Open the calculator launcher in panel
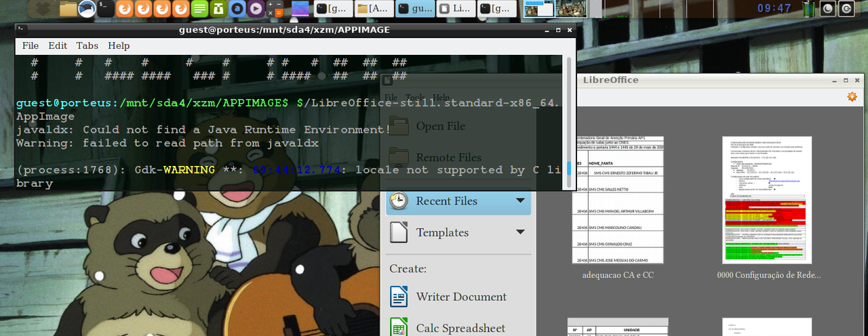The height and width of the screenshot is (336, 868). (275, 9)
